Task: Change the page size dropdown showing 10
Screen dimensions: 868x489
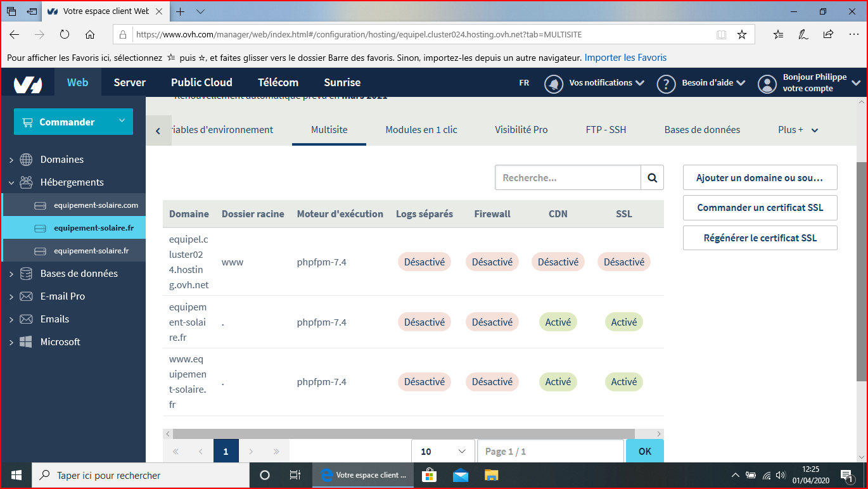Action: pos(443,452)
